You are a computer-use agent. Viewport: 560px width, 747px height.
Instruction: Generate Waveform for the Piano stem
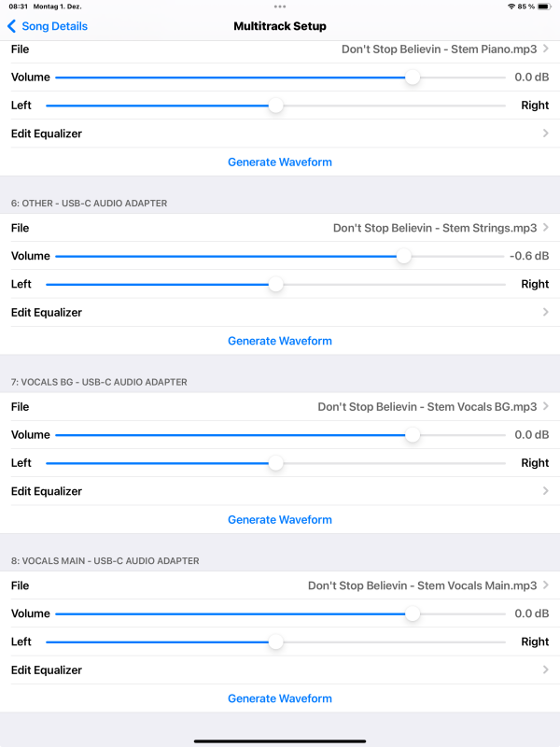tap(280, 162)
